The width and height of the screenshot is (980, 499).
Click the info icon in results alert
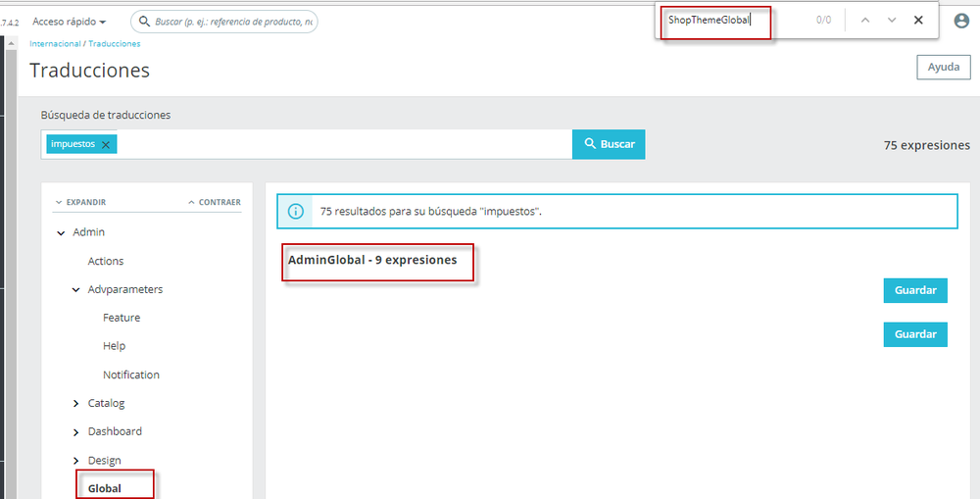(x=295, y=212)
